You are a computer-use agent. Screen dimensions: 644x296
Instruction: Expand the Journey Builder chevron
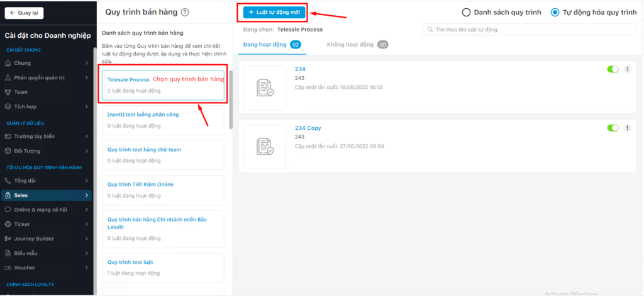87,239
